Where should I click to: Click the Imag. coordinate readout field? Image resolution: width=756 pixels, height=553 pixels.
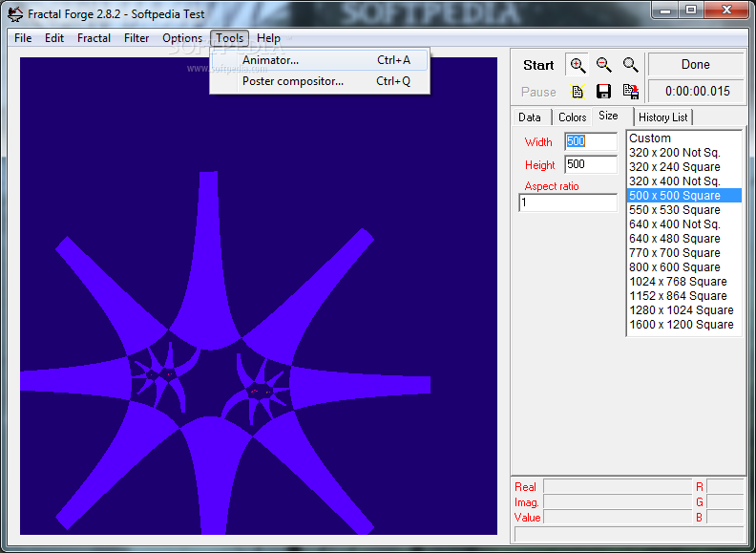click(x=618, y=501)
